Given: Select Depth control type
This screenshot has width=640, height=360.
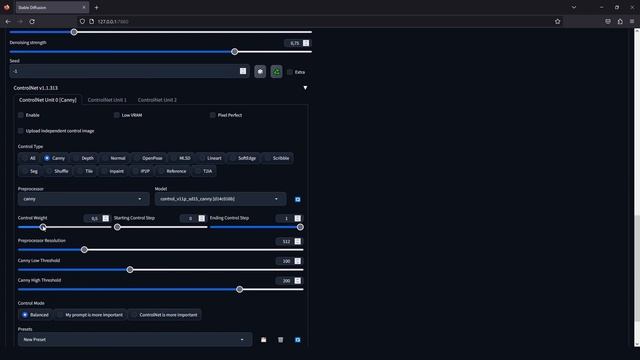Looking at the screenshot, I should 84,158.
